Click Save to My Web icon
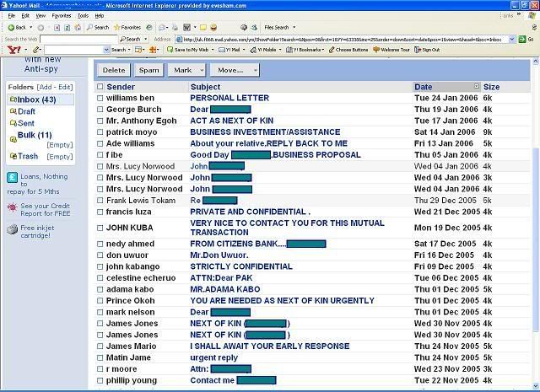540x392 pixels. click(x=170, y=50)
